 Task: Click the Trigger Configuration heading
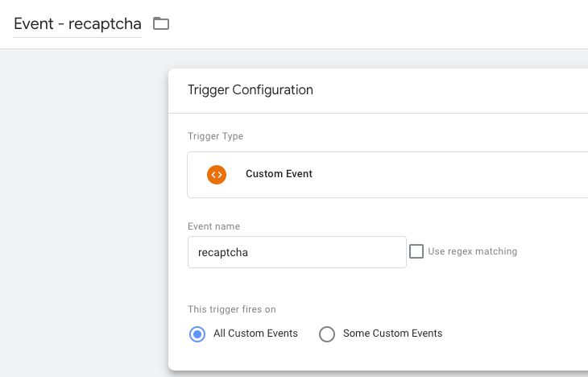click(251, 90)
